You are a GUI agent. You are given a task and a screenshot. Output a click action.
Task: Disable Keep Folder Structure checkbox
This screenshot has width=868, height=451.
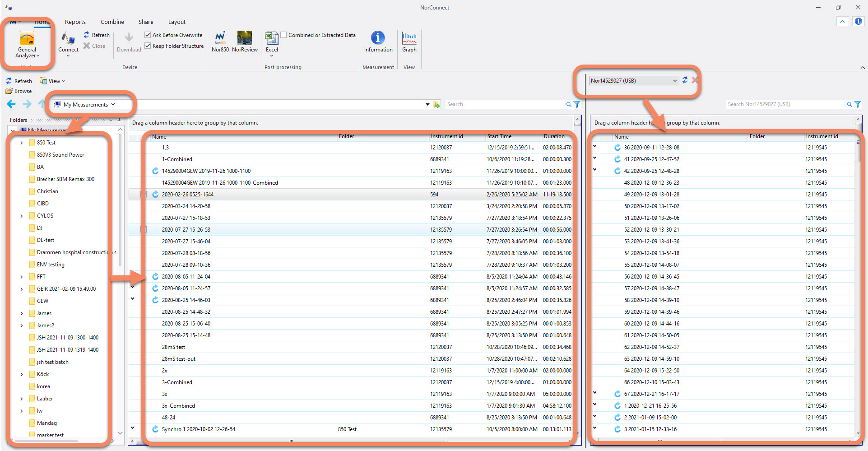(x=148, y=46)
